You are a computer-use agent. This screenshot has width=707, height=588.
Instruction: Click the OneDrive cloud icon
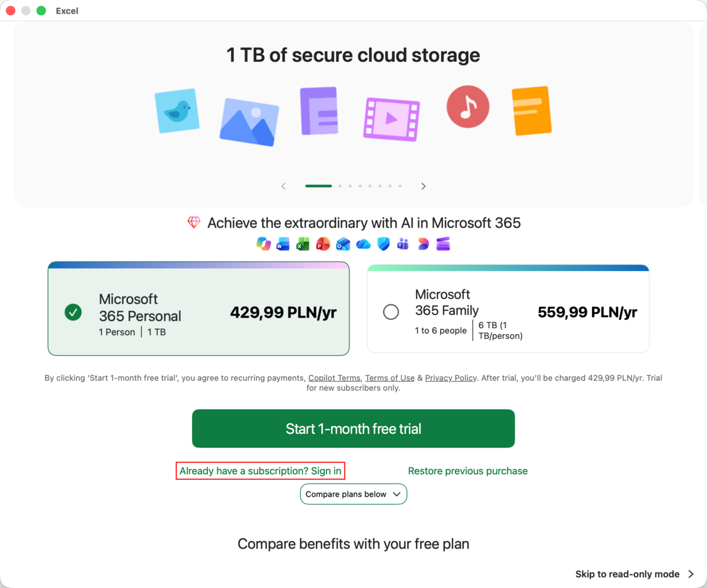click(x=363, y=243)
